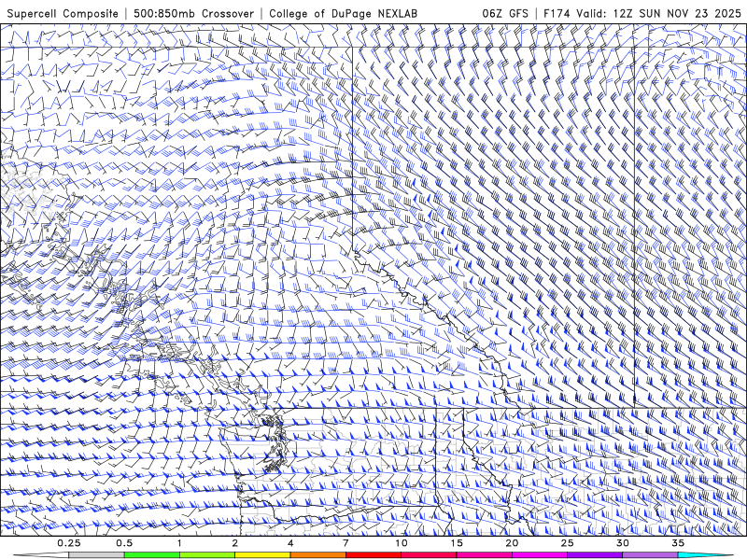Click the 06Z GFS model run label
The image size is (747, 560).
click(505, 13)
